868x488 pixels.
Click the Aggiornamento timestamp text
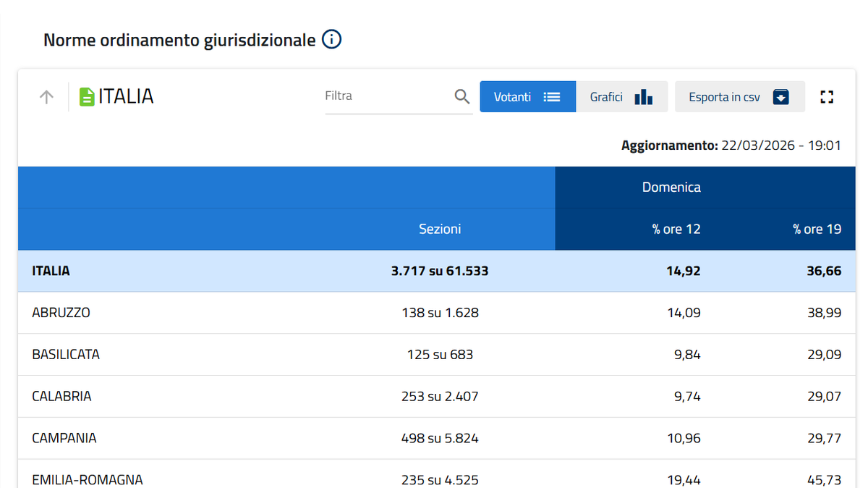(731, 146)
